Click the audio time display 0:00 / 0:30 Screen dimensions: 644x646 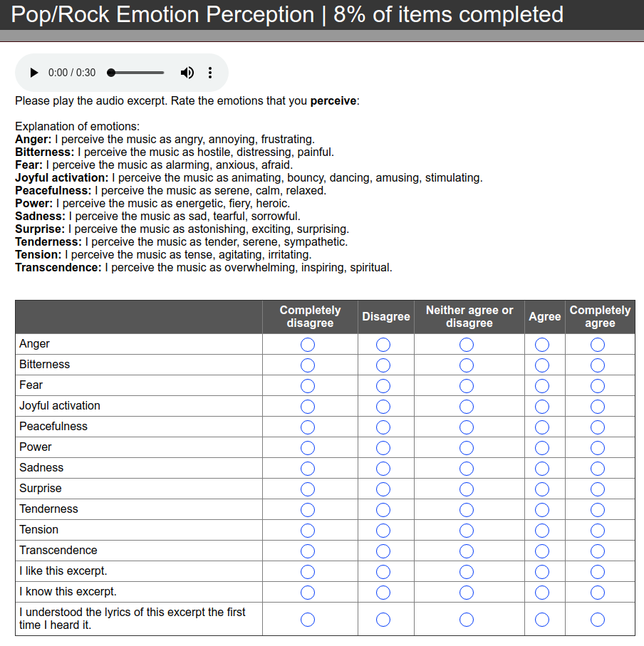72,73
